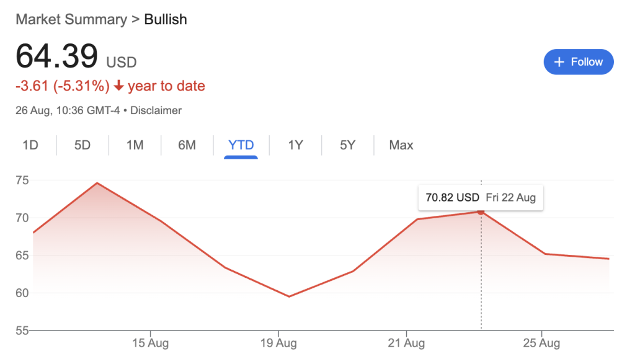
Task: Click the red down arrow icon
Action: point(119,86)
